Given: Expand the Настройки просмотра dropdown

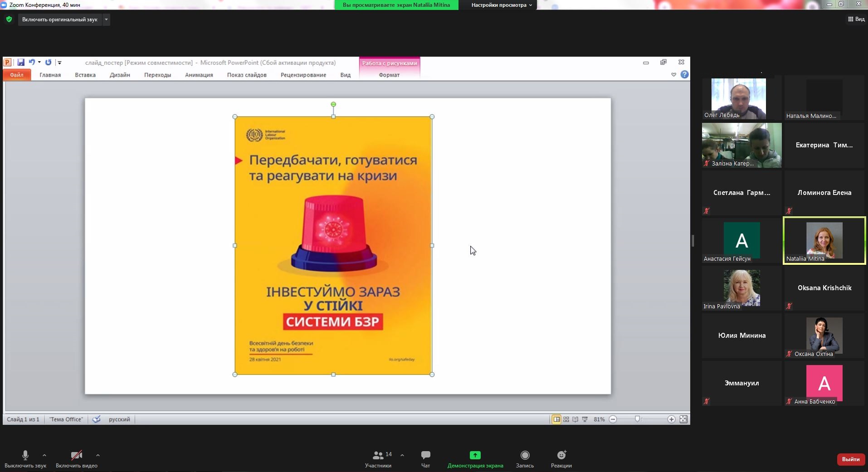Looking at the screenshot, I should click(x=501, y=5).
